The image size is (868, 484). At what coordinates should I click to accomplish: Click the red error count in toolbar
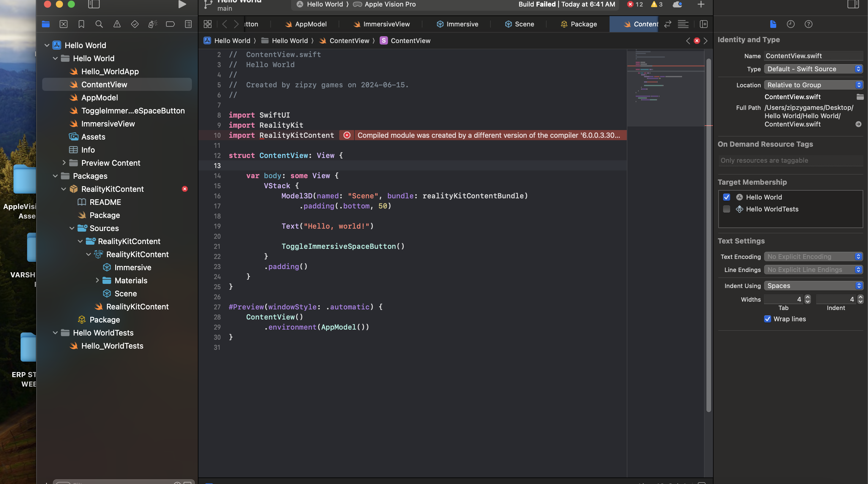(635, 4)
